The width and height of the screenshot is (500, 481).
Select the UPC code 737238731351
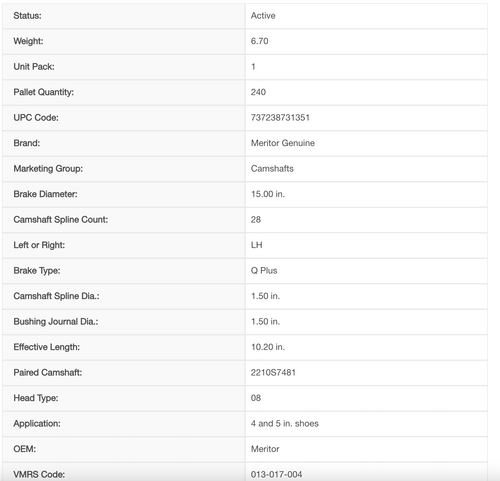click(x=280, y=118)
